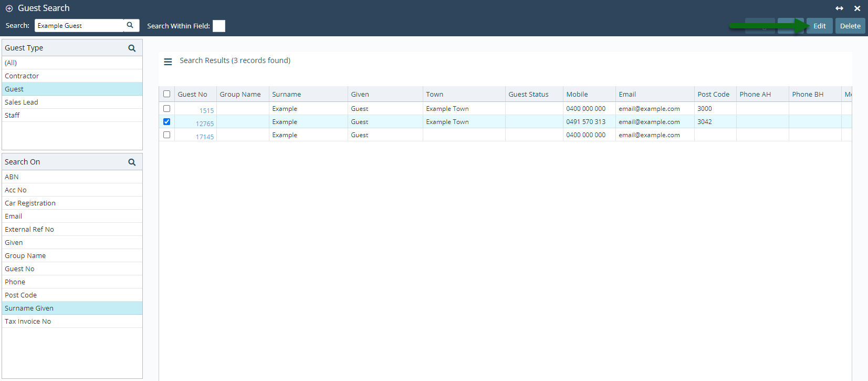
Task: Click the expand-width arrows icon in title bar
Action: [x=839, y=8]
